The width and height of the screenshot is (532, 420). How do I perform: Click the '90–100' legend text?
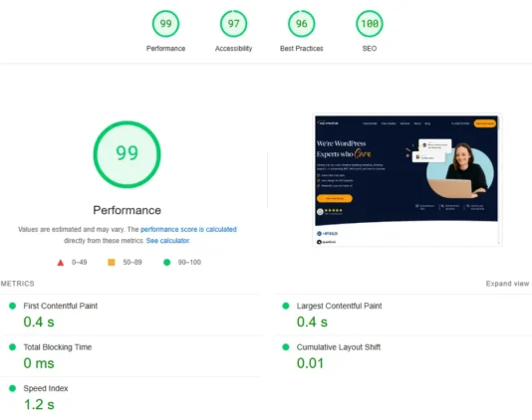tap(189, 263)
